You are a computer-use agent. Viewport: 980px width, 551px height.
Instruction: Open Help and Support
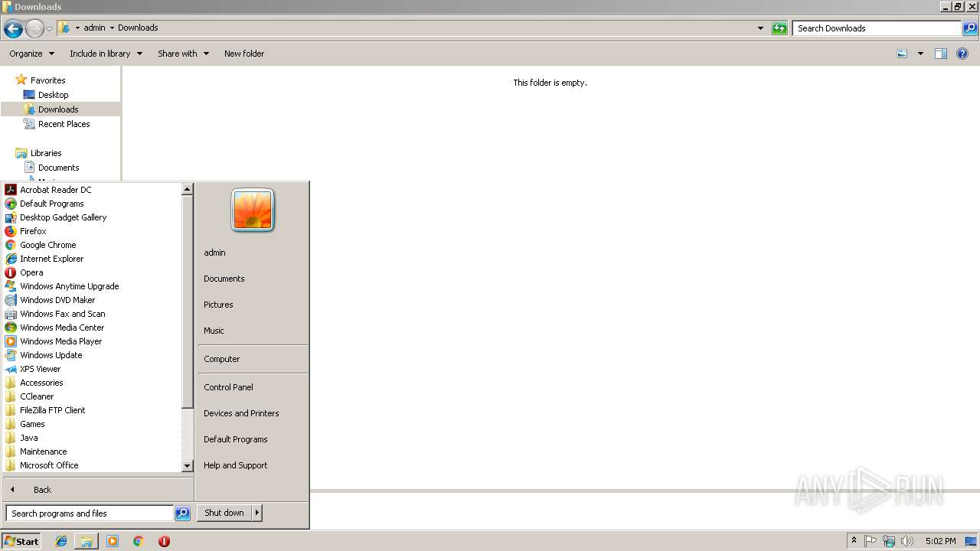click(236, 465)
